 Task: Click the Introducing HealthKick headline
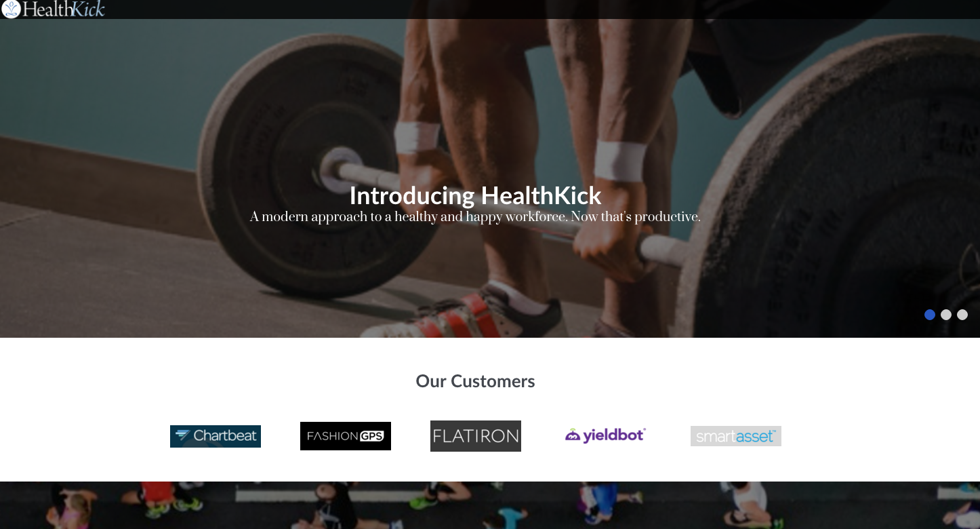click(x=475, y=195)
